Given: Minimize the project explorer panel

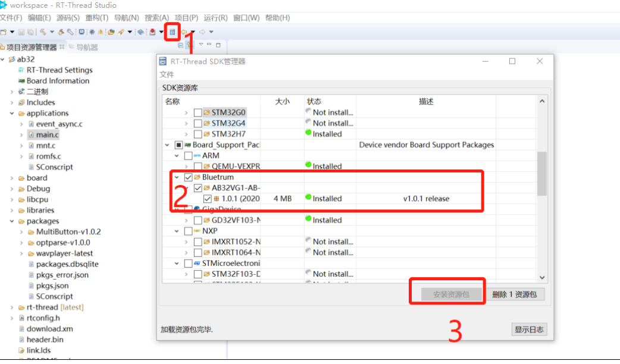Looking at the screenshot, I should (x=209, y=44).
